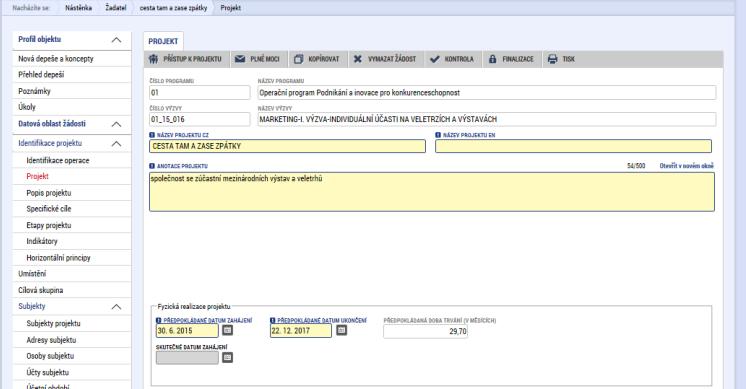The width and height of the screenshot is (746, 389).
Task: Click the Projekt breadcrumb item
Action: (x=231, y=8)
